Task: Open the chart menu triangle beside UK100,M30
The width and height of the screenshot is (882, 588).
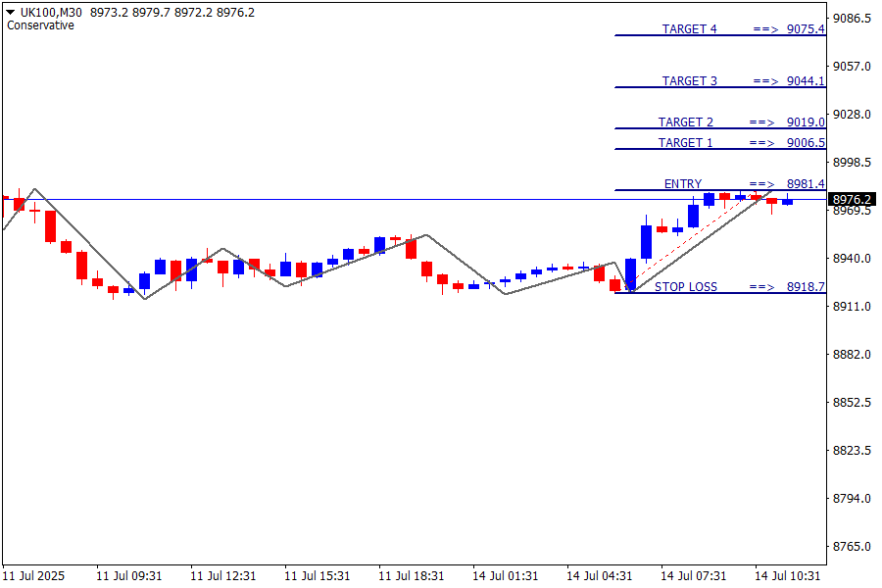Action: [x=10, y=12]
